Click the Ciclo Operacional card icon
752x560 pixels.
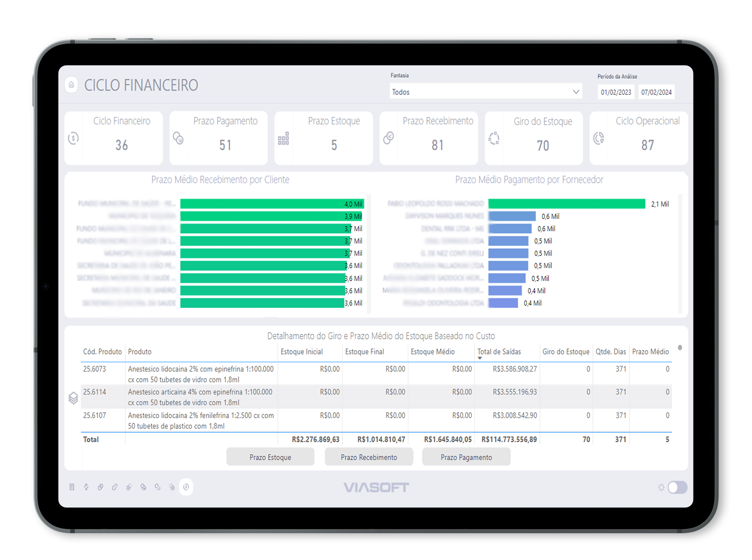click(x=599, y=138)
